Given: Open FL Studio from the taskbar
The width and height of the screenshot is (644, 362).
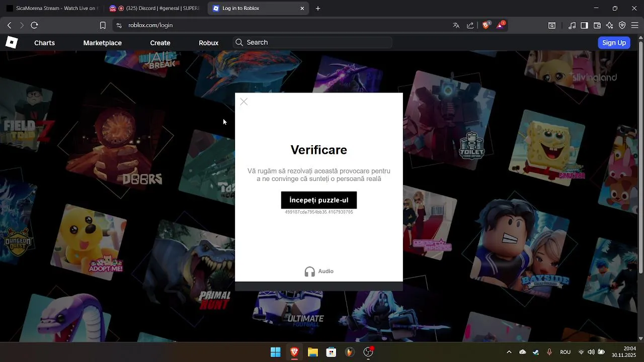Looking at the screenshot, I should tap(350, 352).
